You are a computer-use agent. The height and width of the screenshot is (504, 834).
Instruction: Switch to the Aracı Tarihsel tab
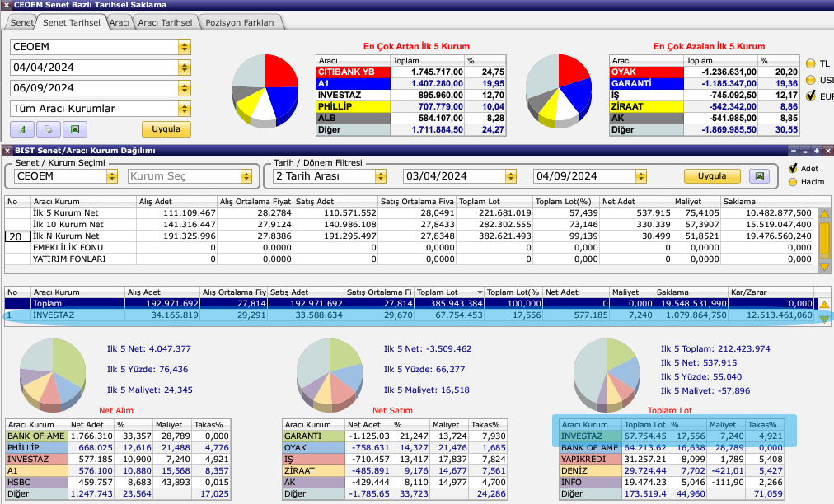click(x=165, y=22)
